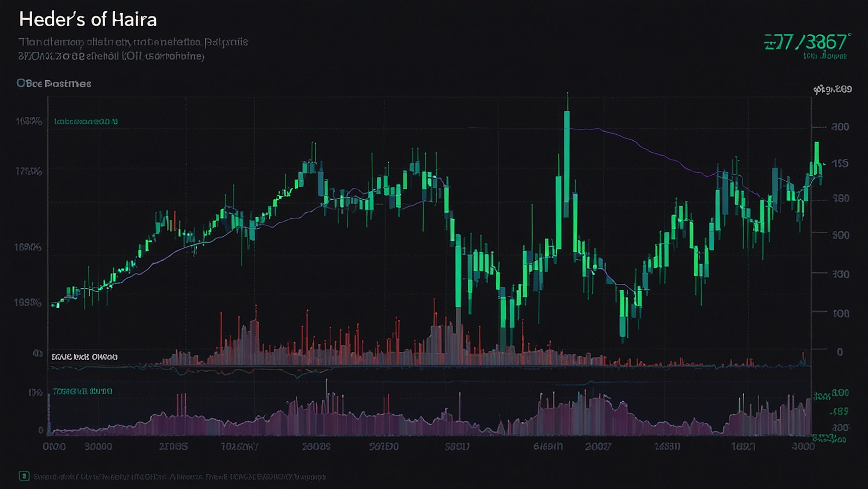Image resolution: width=868 pixels, height=489 pixels.
Task: Click the '3000' label at the time axis end
Action: (803, 446)
